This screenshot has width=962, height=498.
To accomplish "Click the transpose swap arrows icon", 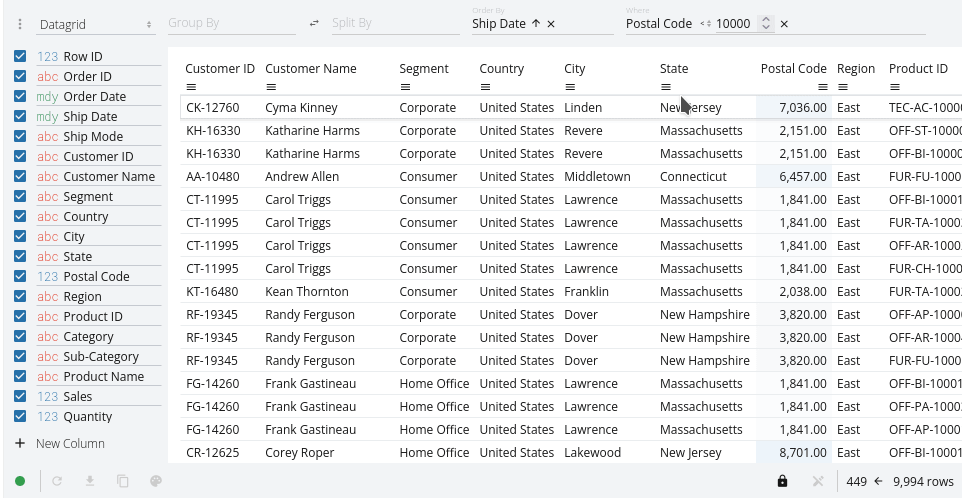I will pos(314,23).
